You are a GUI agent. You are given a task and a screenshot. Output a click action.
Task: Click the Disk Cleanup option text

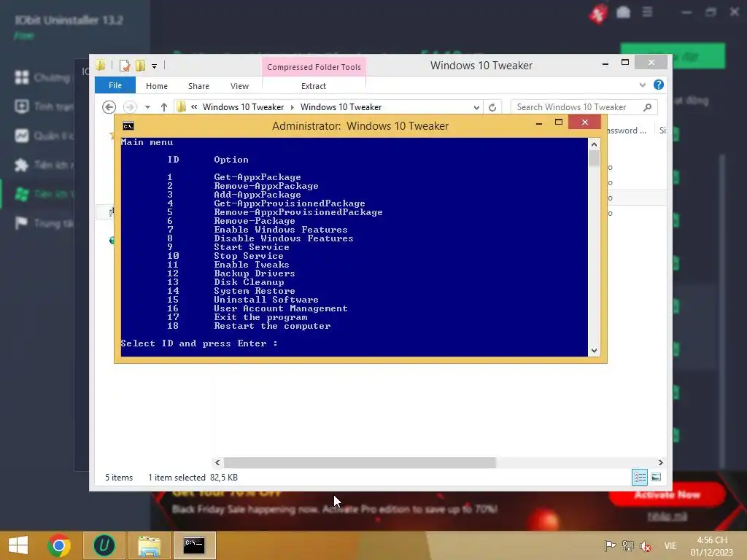(249, 282)
